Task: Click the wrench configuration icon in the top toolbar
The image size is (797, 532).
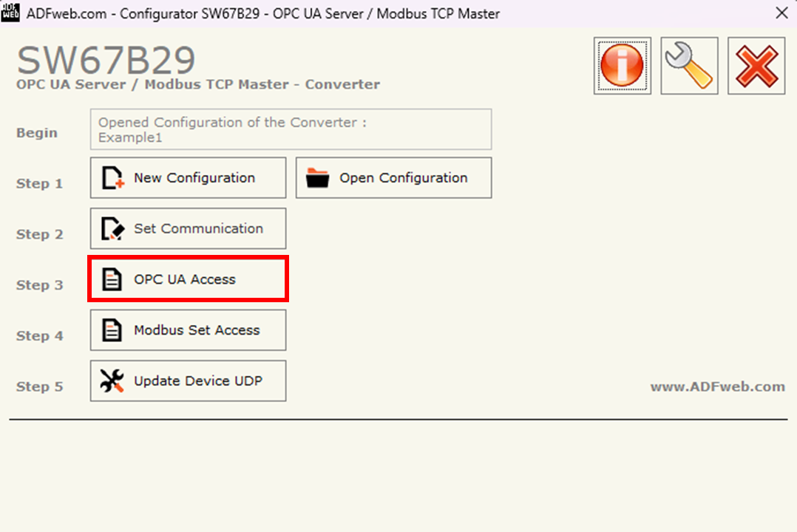Action: (688, 65)
